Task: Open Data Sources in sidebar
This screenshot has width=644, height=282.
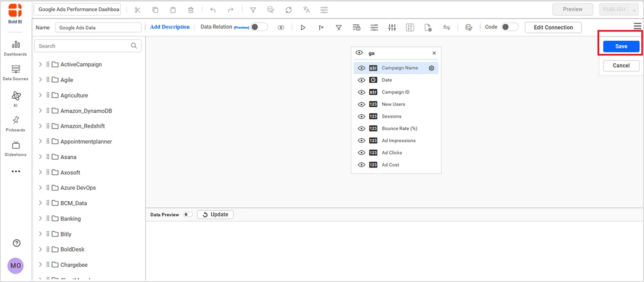Action: pos(16,73)
